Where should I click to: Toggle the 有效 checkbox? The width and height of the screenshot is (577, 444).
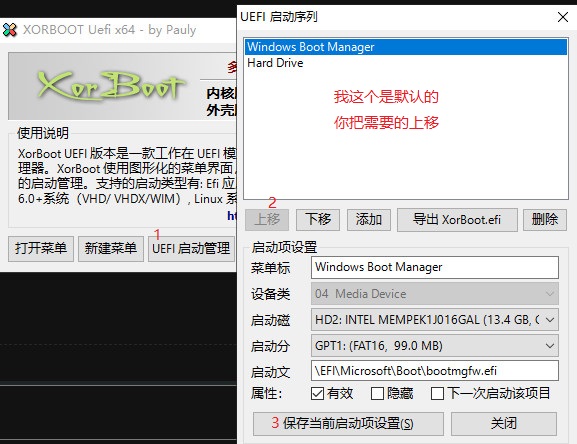point(317,393)
